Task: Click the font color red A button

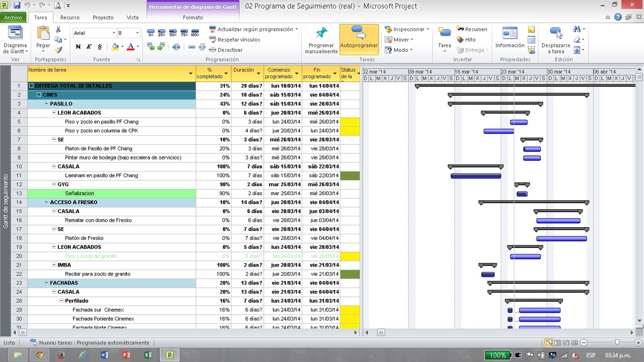Action: pos(131,47)
